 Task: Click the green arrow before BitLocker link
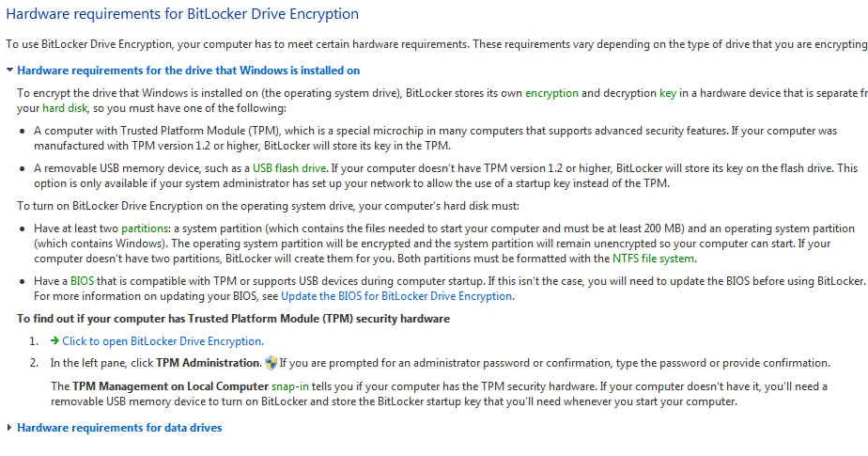54,340
